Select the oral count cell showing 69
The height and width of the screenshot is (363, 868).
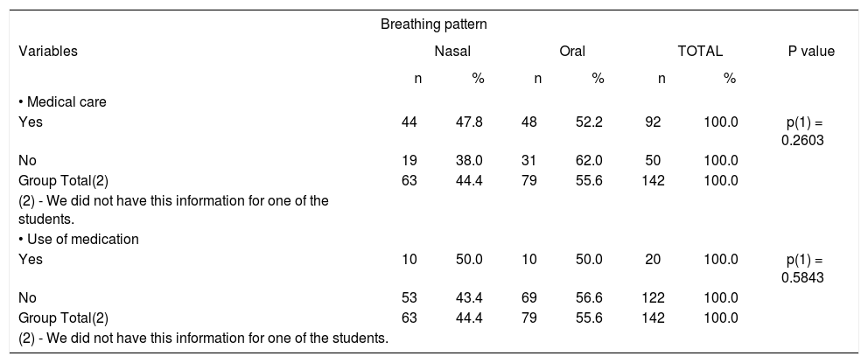[529, 297]
